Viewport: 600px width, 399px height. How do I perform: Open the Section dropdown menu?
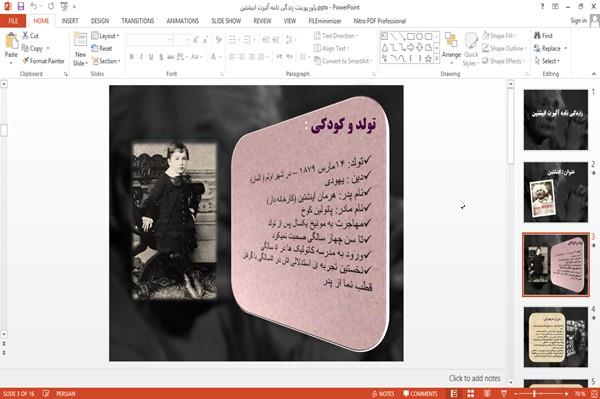coord(106,61)
